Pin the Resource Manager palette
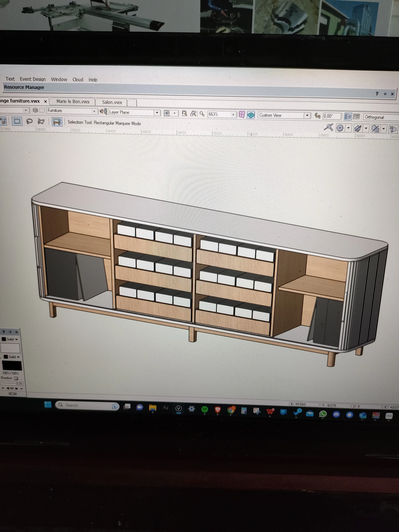The width and height of the screenshot is (399, 532). point(385,94)
